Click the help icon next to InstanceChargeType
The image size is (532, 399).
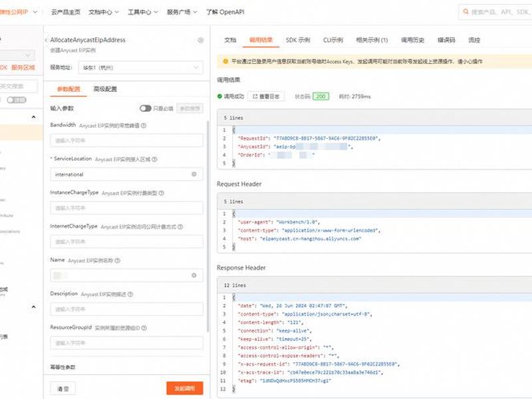click(161, 193)
